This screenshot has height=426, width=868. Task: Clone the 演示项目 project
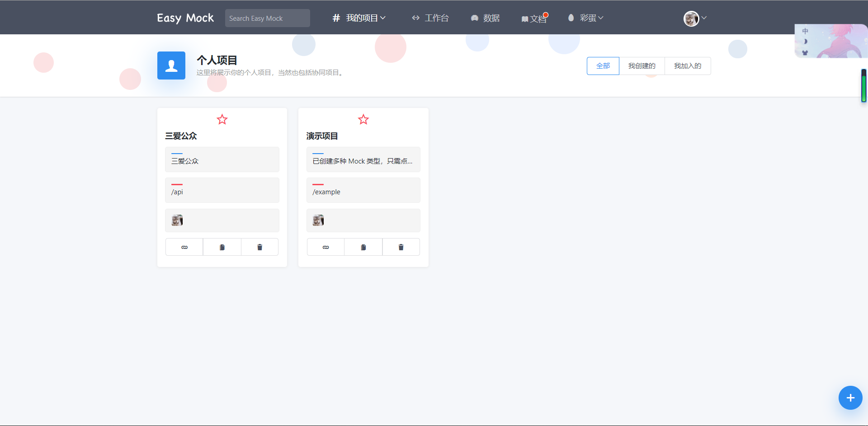363,247
